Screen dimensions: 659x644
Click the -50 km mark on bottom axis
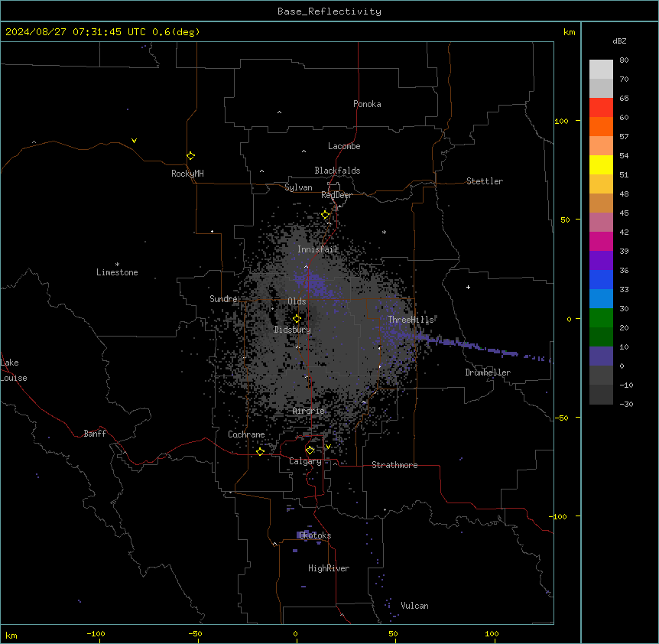[x=195, y=633]
